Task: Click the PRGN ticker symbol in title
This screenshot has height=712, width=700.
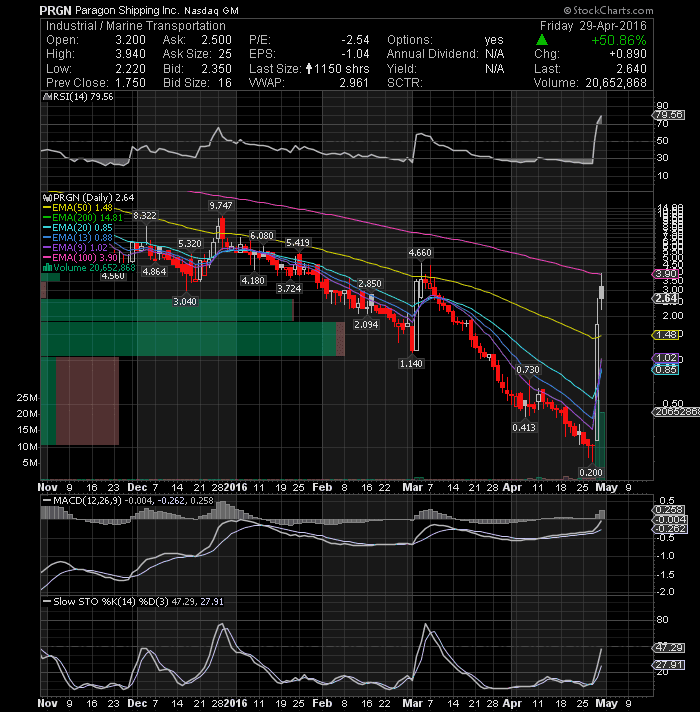Action: click(x=55, y=10)
